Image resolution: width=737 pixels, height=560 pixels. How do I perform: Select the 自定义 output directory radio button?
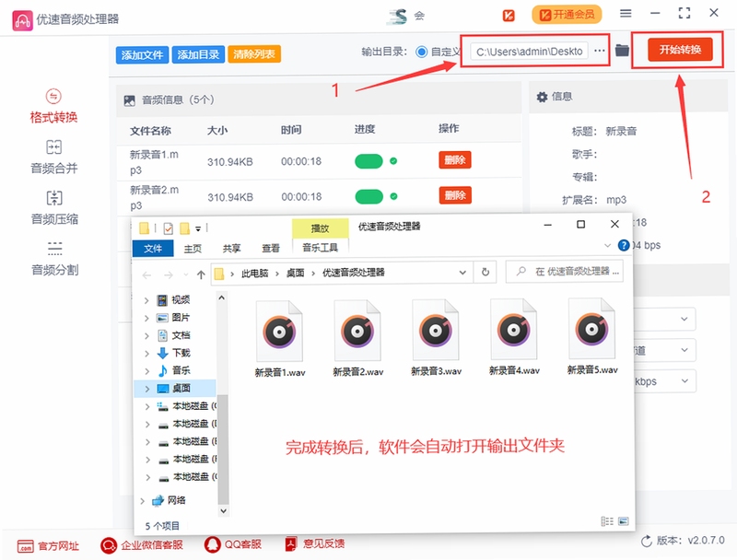tap(421, 52)
